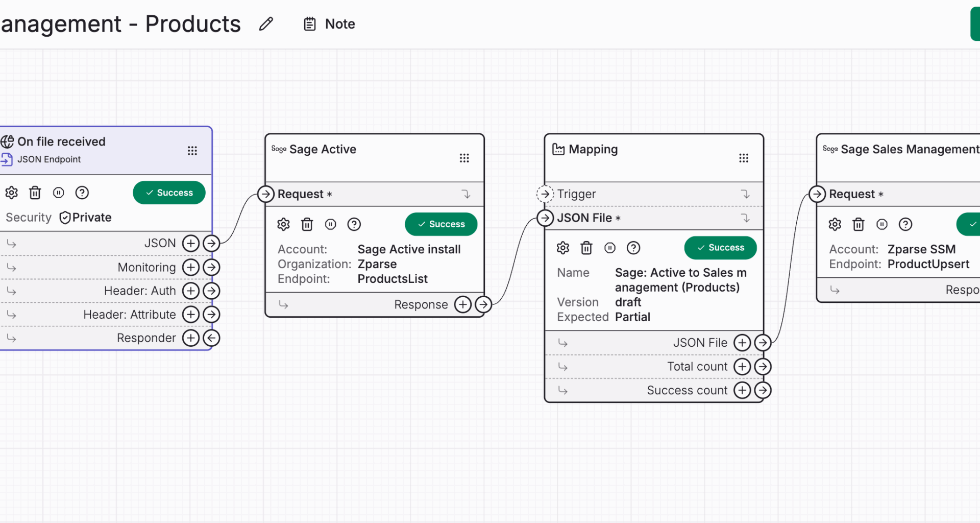
Task: Open help for Sage Active node
Action: (354, 224)
